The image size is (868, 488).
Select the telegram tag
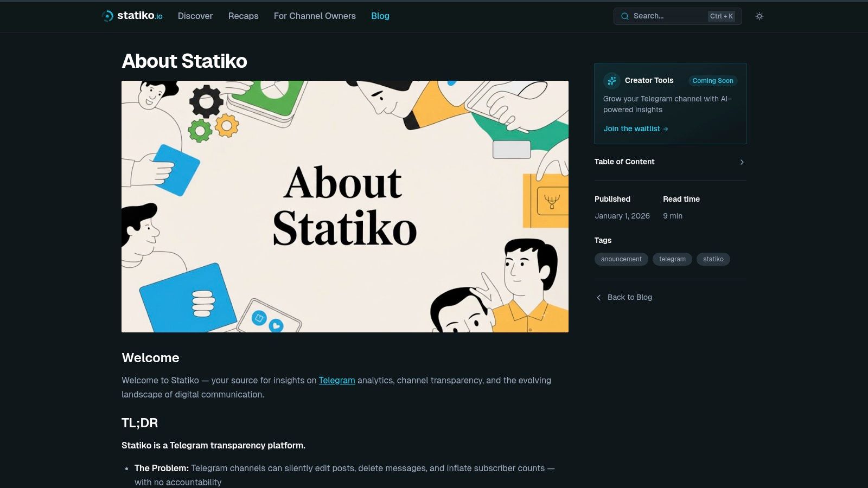point(672,259)
